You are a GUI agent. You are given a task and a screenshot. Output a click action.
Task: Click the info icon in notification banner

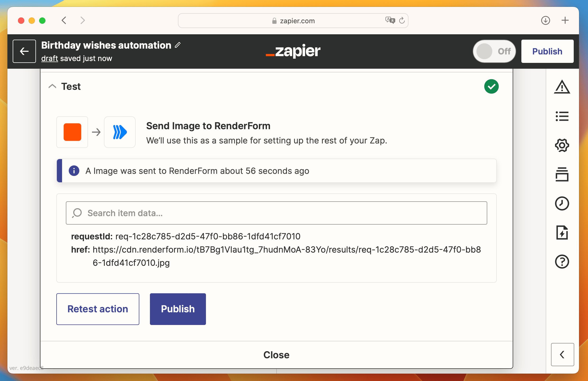74,171
